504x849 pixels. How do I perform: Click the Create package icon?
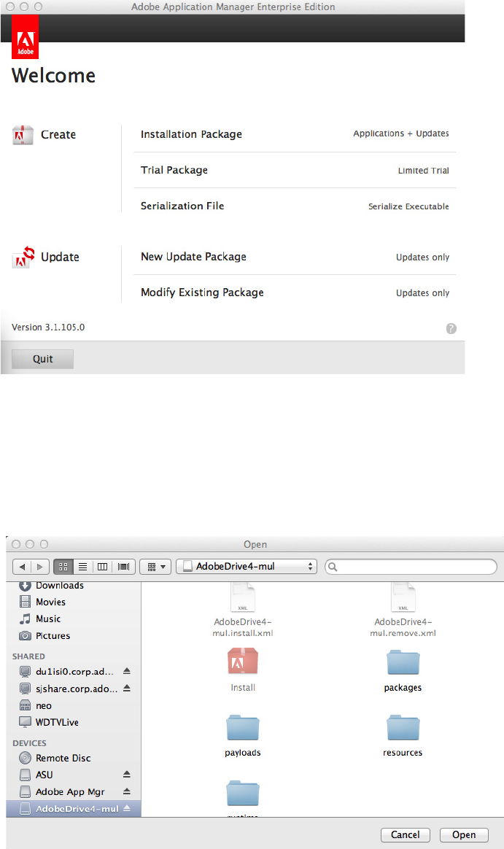click(23, 135)
